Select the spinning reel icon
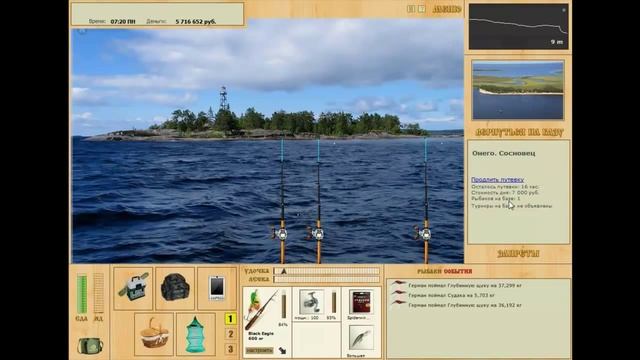Viewport: 640px width, 360px height. pos(311,302)
